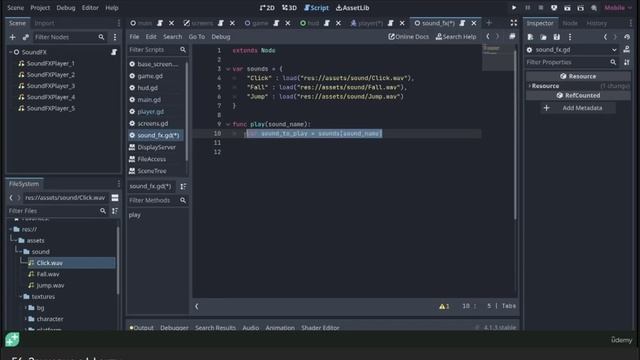
Task: Run the project with the play icon
Action: tap(514, 8)
